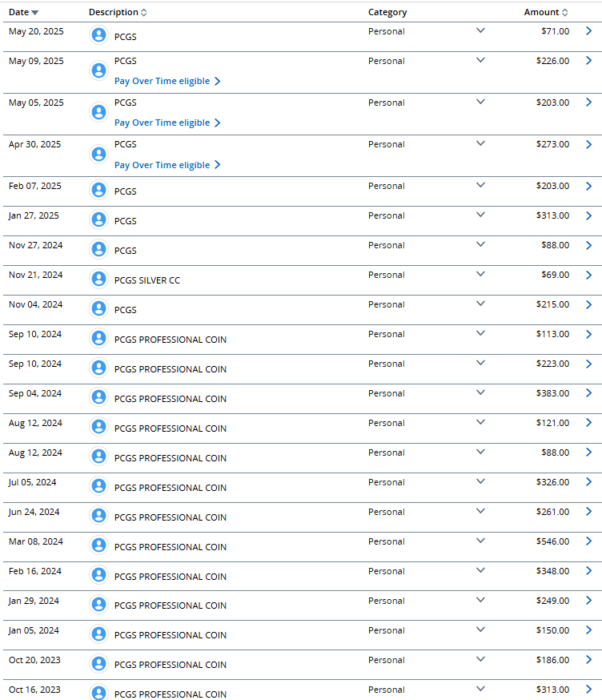Click the right arrow on the $383.00 row
The height and width of the screenshot is (700, 602).
(x=588, y=393)
